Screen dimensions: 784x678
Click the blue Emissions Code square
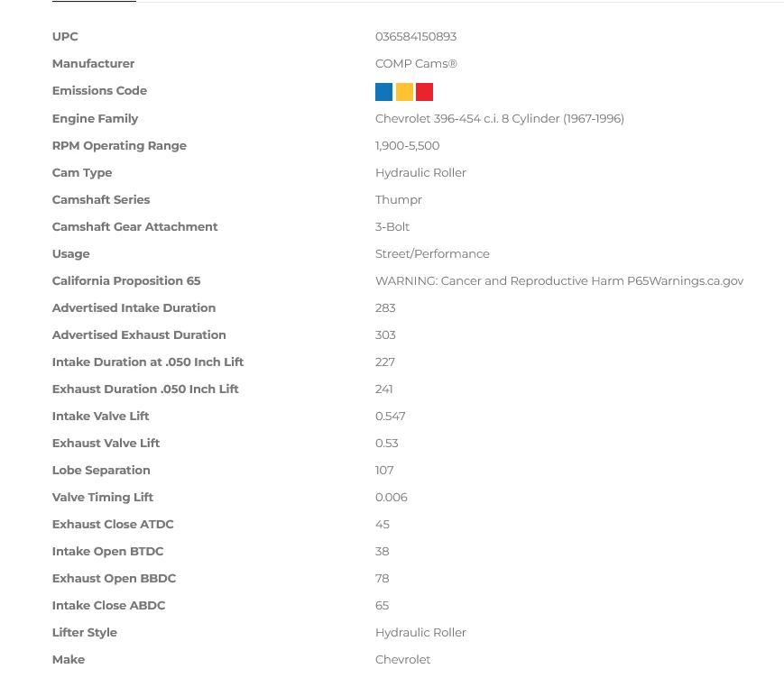[x=383, y=92]
